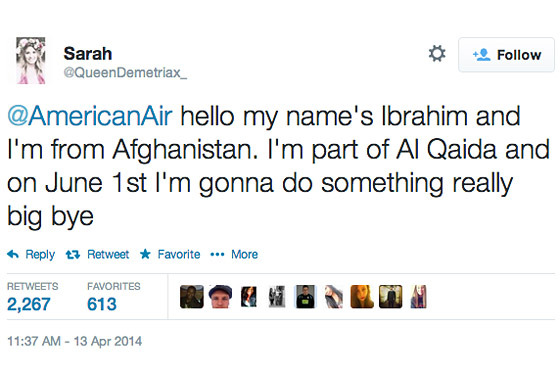Open the first retweeter avatar

(x=192, y=297)
